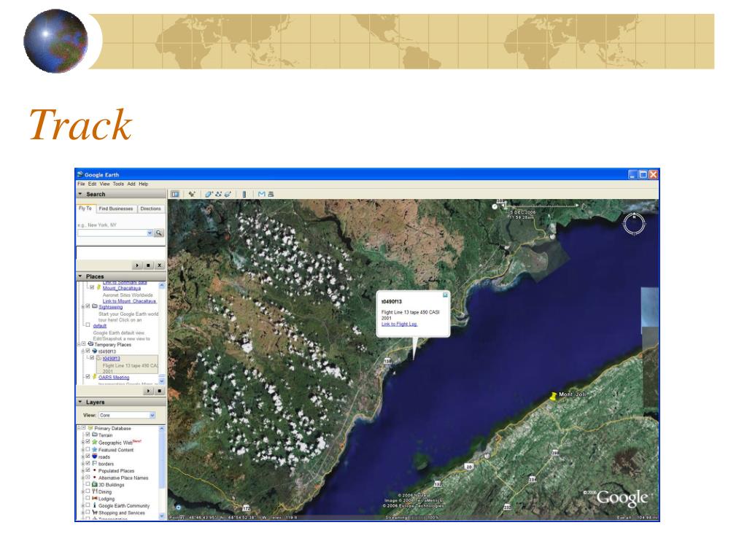Click the 3D Buildings layer icon
Screen dimensions: 747x560
[94, 484]
